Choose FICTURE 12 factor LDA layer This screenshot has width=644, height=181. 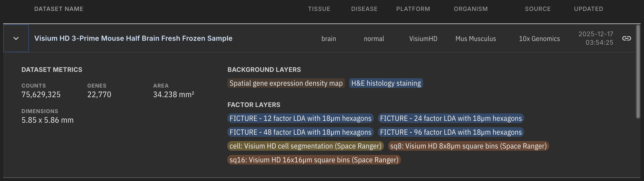[x=300, y=118]
